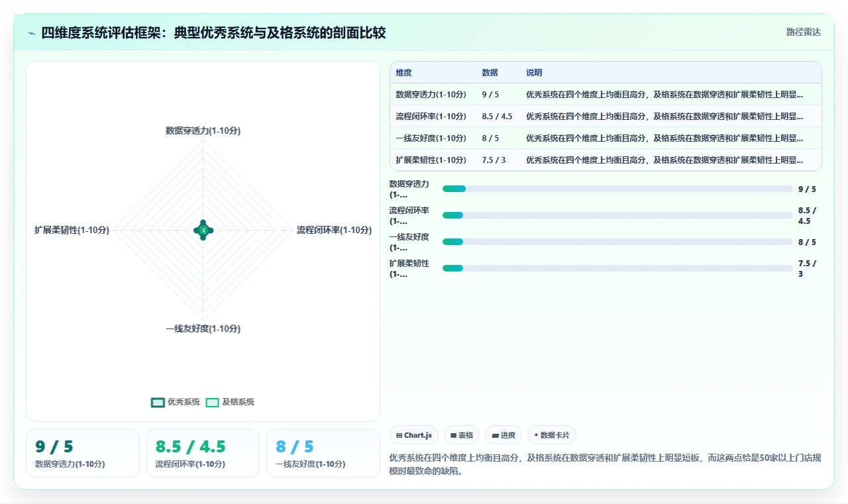The width and height of the screenshot is (848, 504).
Task: Click the 说明 text in the 扩展柔韧性 row
Action: (664, 160)
